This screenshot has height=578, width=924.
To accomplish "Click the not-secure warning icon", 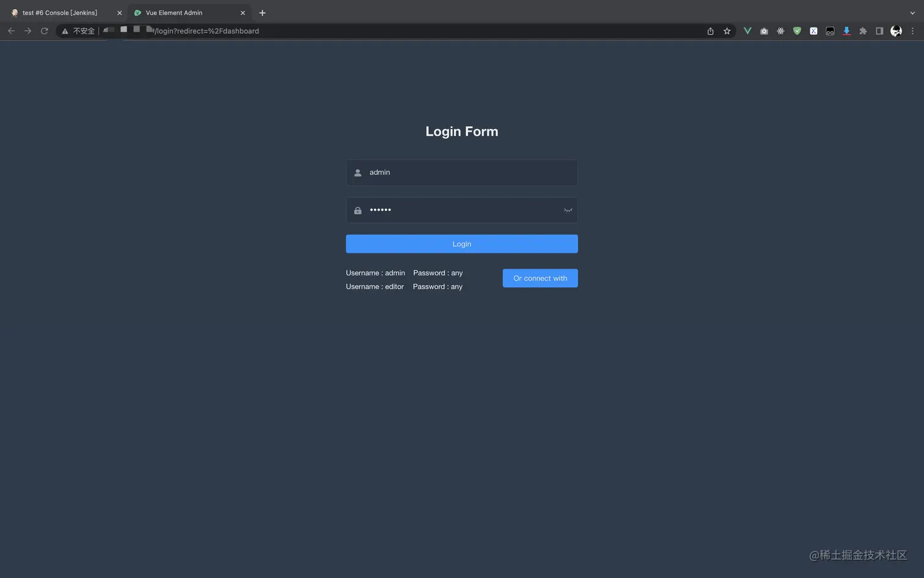I will point(65,31).
